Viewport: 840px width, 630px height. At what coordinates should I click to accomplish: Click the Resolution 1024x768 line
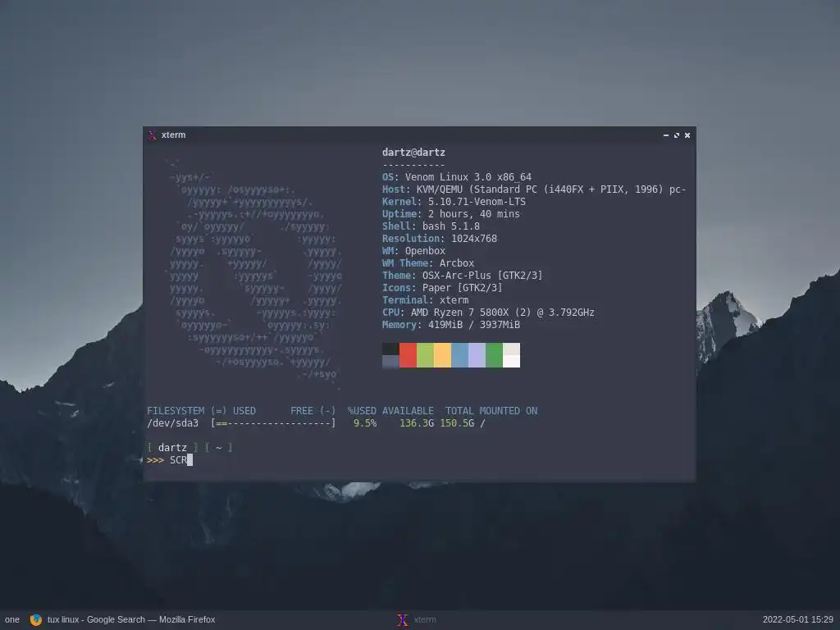(440, 239)
